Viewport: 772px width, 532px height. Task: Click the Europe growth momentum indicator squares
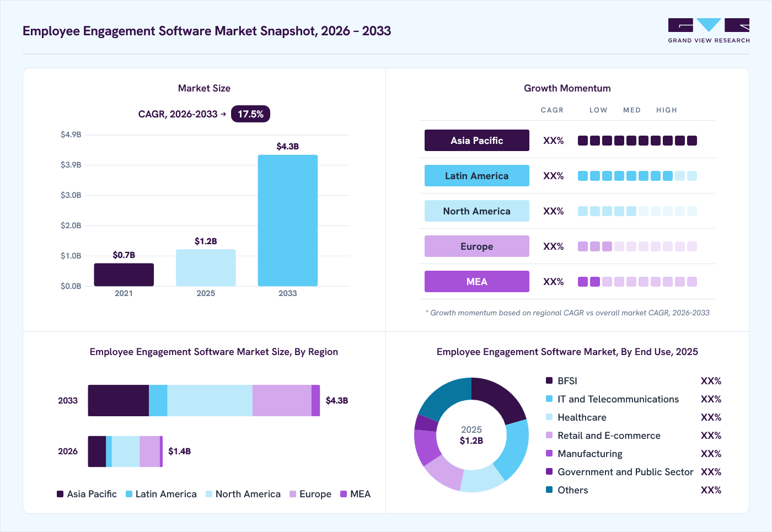[x=637, y=246]
